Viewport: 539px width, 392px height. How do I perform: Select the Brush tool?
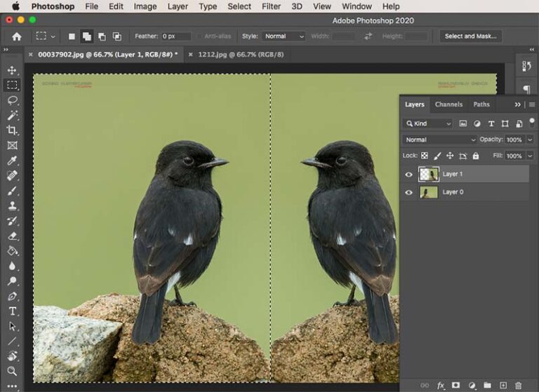(x=13, y=190)
